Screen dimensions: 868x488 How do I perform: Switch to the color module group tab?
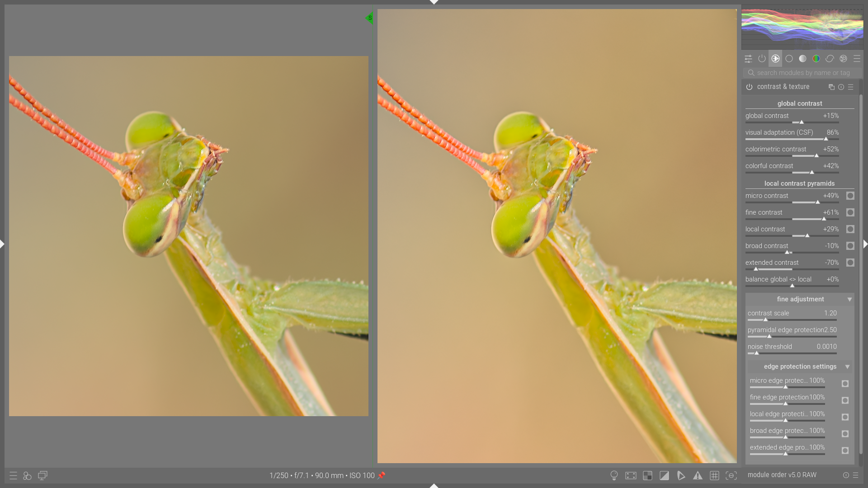tap(816, 59)
